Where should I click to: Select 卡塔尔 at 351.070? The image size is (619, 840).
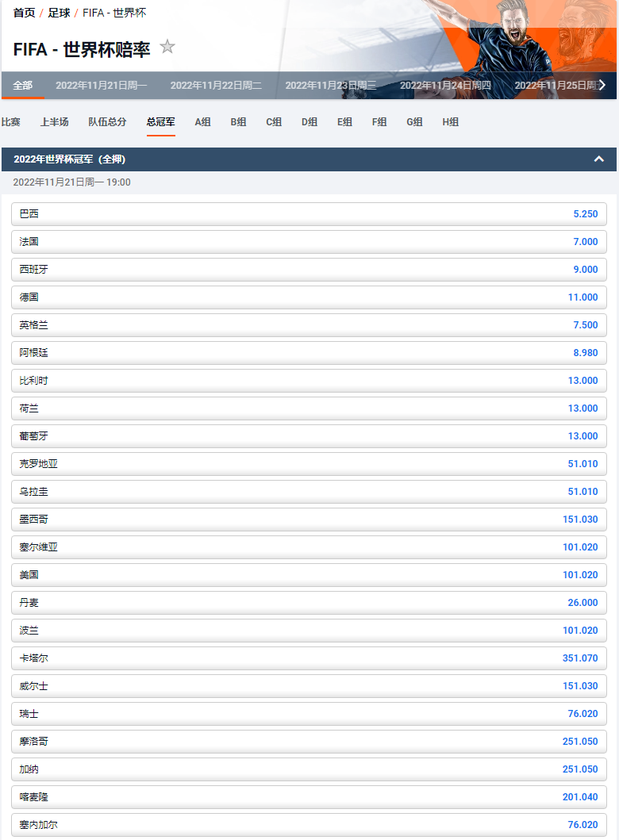[x=309, y=658]
